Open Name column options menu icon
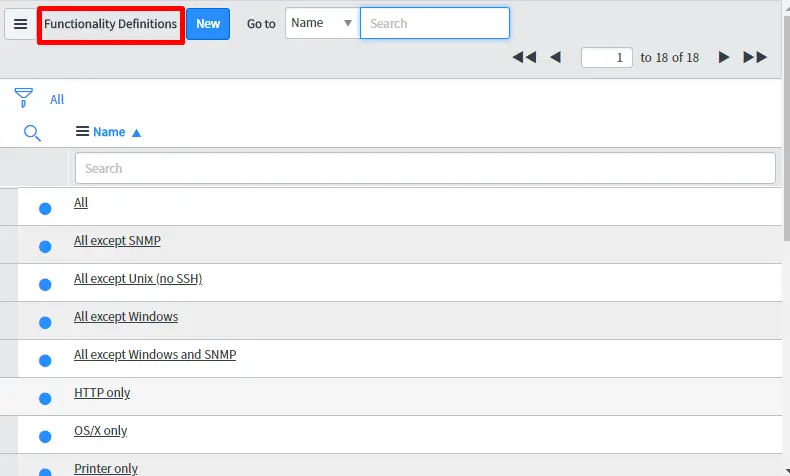790x476 pixels. tap(82, 131)
